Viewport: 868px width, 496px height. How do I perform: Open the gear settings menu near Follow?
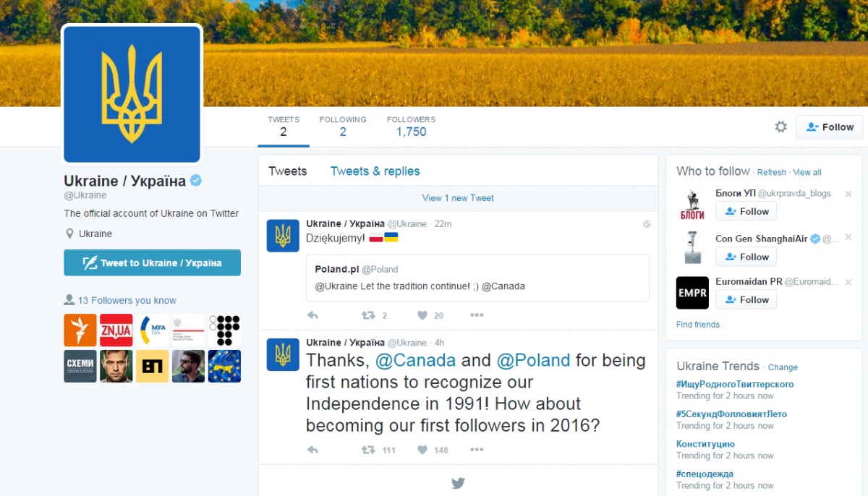pos(780,127)
